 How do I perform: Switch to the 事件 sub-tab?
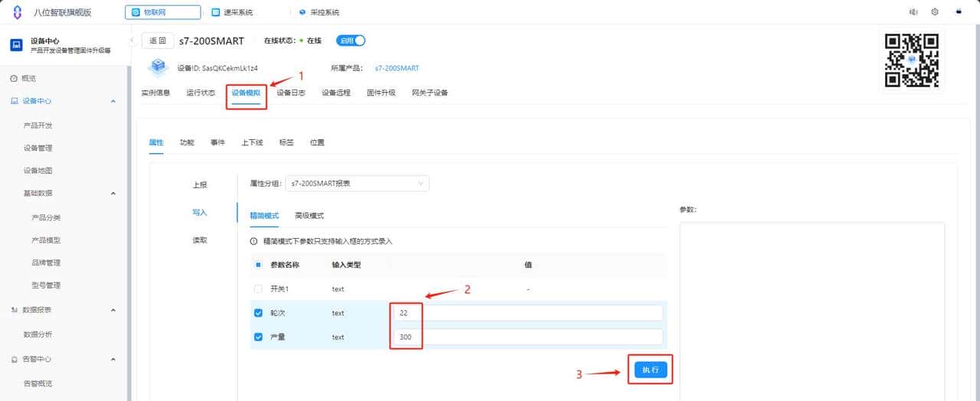(218, 142)
